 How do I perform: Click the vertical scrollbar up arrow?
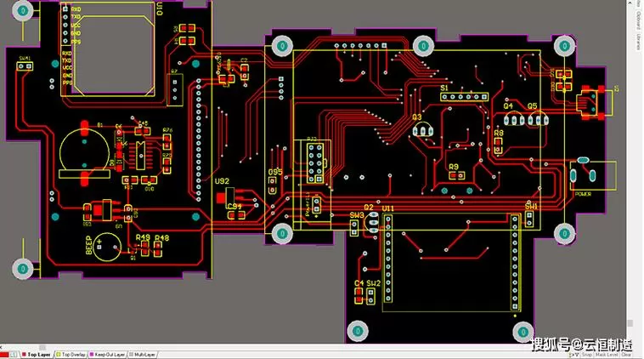tap(631, 3)
